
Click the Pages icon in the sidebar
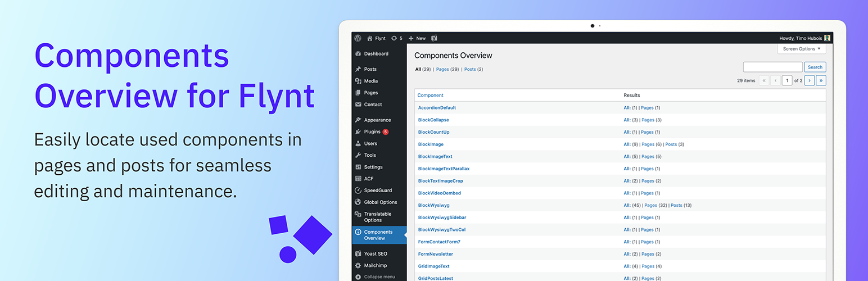pyautogui.click(x=358, y=93)
